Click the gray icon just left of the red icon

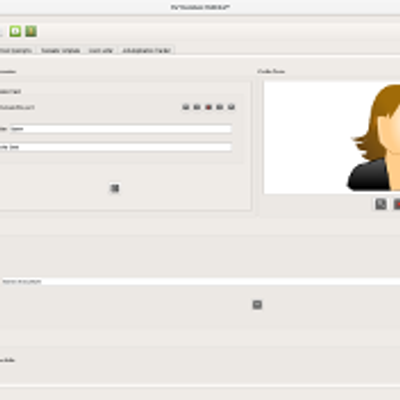tap(197, 107)
